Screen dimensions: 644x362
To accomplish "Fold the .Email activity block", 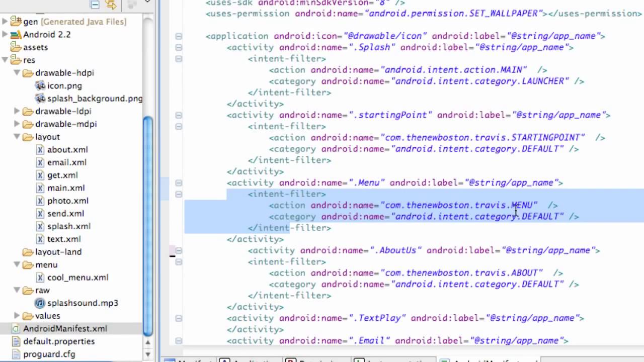I will pos(179,341).
